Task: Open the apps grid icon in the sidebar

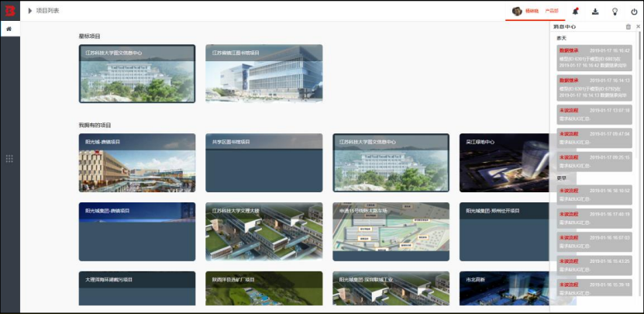Action: [9, 159]
